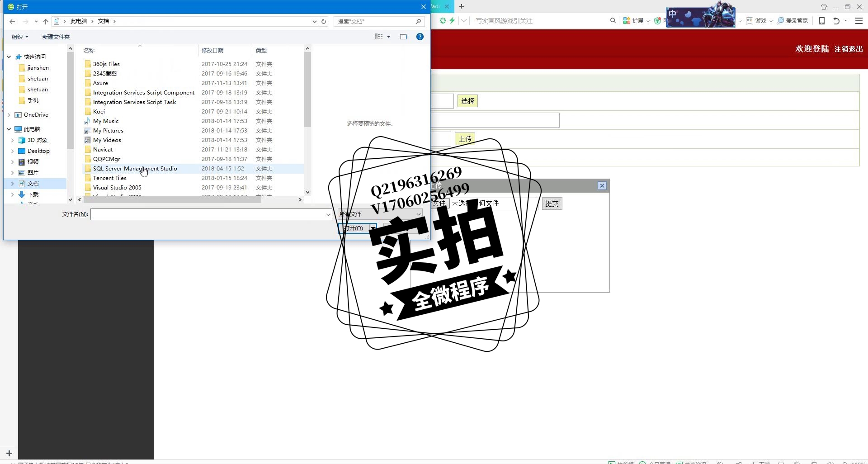
Task: Select 图片 in the navigation tree
Action: pos(33,172)
